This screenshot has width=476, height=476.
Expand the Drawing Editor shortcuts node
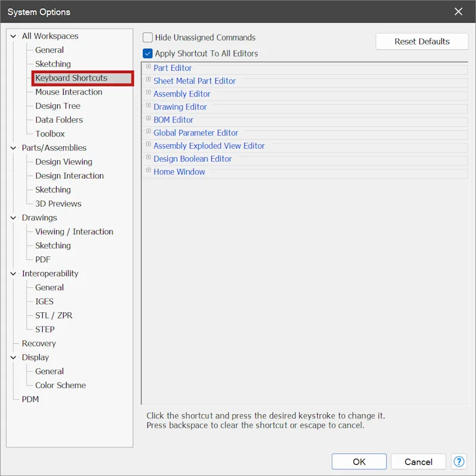point(148,105)
